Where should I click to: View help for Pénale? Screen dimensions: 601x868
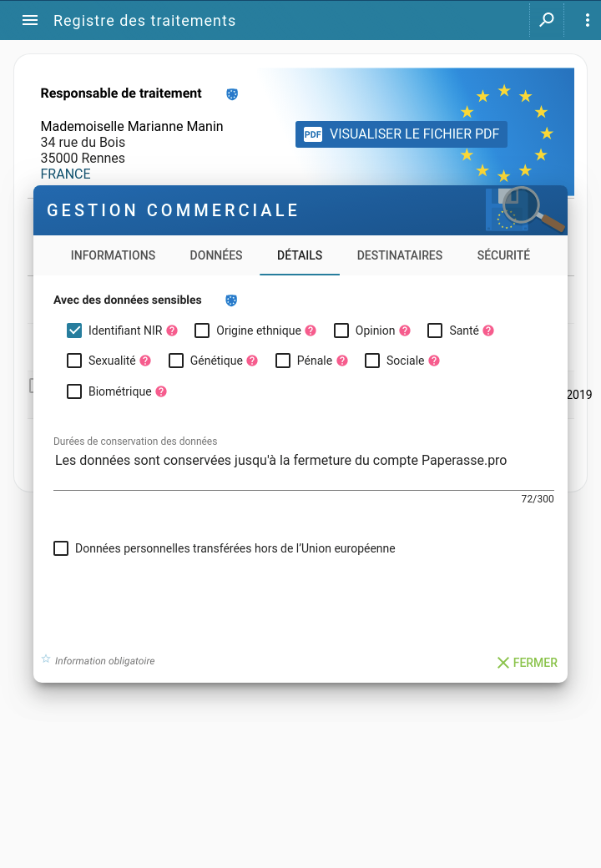pos(341,361)
